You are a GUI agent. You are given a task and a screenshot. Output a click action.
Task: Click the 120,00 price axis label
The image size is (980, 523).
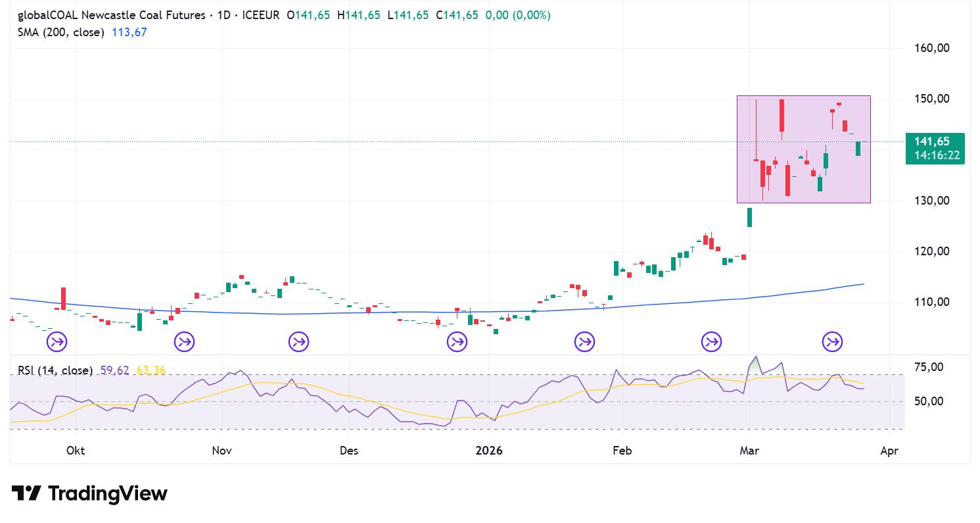point(932,251)
